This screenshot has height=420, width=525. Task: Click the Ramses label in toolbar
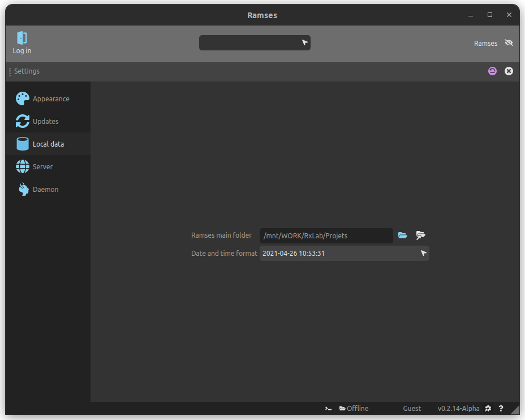point(485,43)
